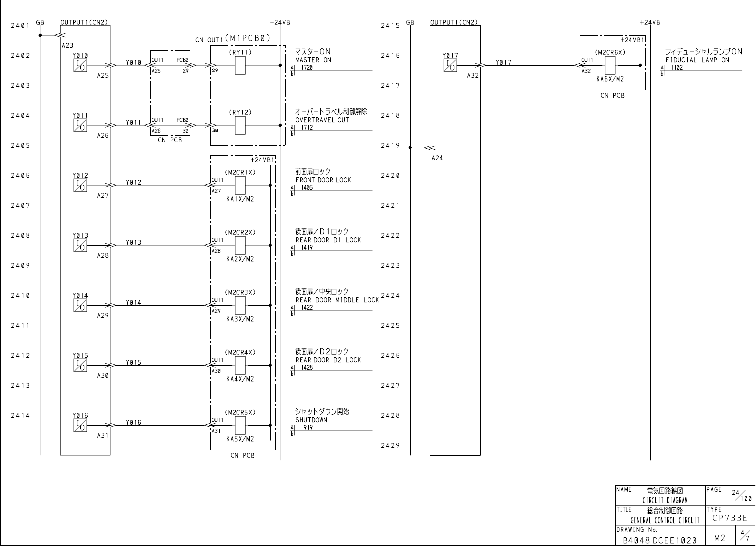
Task: Select line number 2419 label
Action: point(390,146)
